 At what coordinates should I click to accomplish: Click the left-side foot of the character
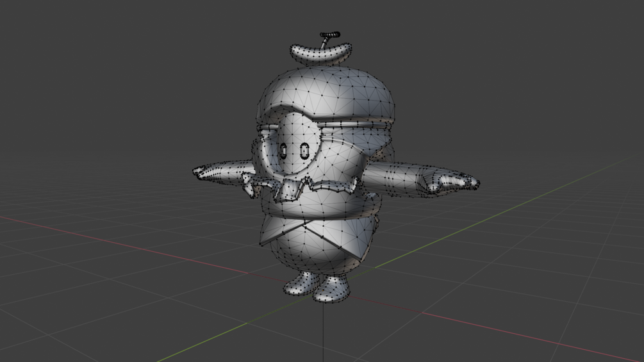pyautogui.click(x=301, y=284)
